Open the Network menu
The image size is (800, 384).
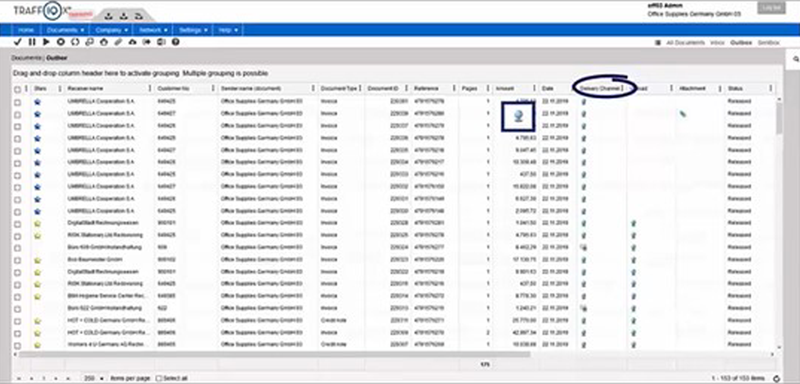(153, 30)
